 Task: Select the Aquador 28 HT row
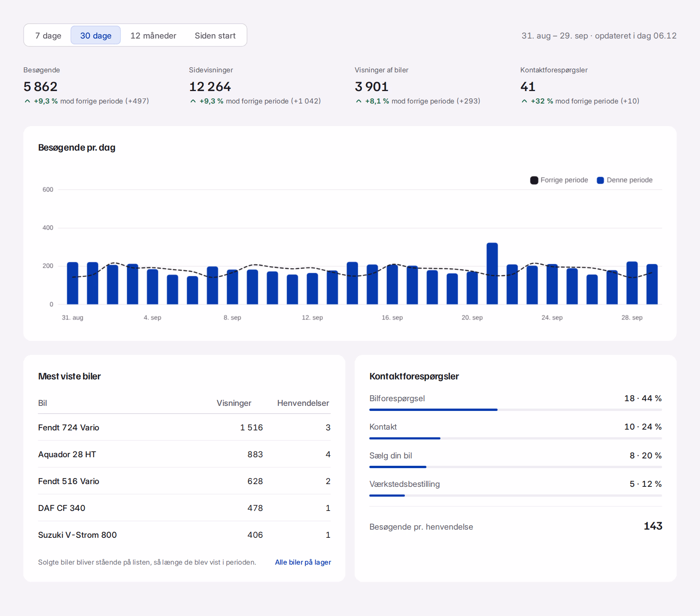[x=184, y=454]
